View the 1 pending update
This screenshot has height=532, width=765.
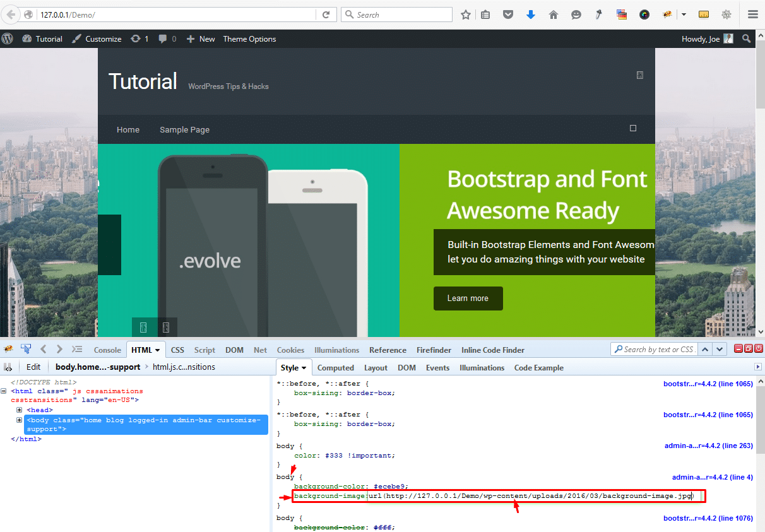(139, 39)
